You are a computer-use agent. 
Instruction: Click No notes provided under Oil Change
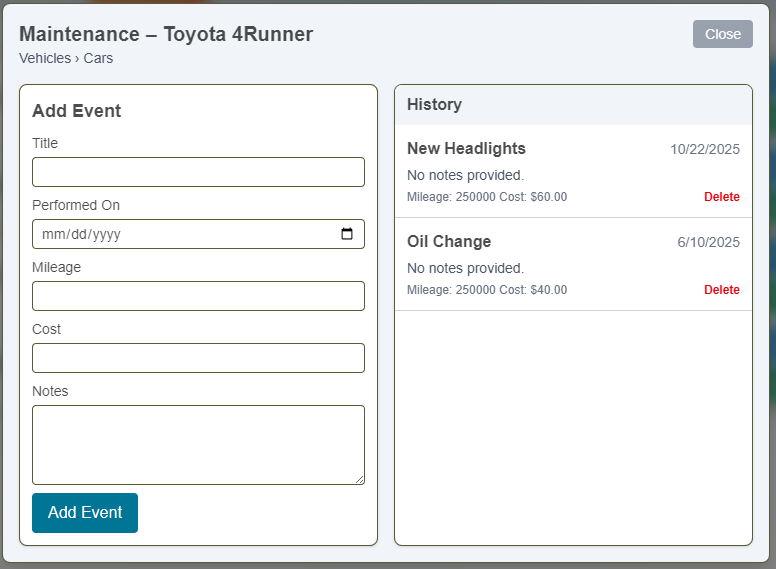tap(465, 268)
